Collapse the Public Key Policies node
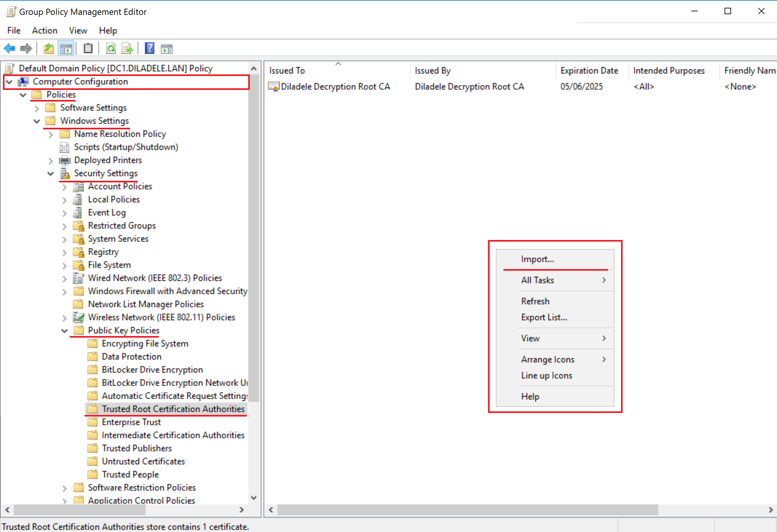 (64, 331)
